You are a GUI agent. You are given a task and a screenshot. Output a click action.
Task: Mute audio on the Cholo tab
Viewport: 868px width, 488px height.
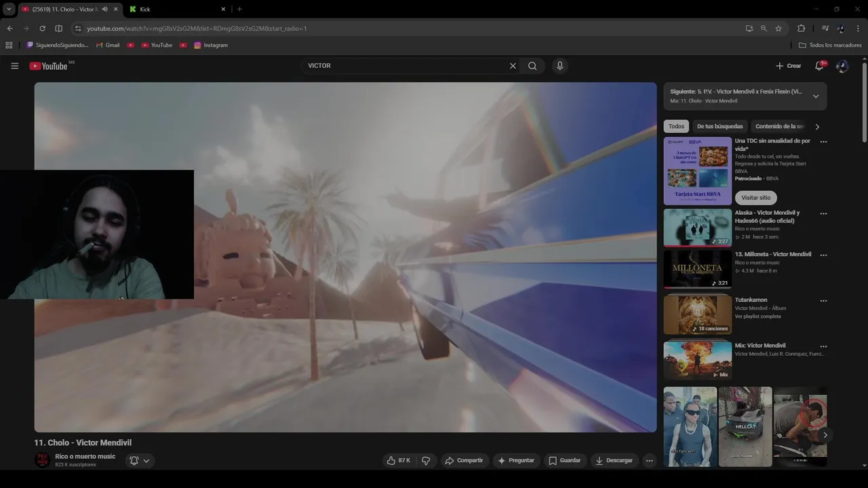click(104, 9)
